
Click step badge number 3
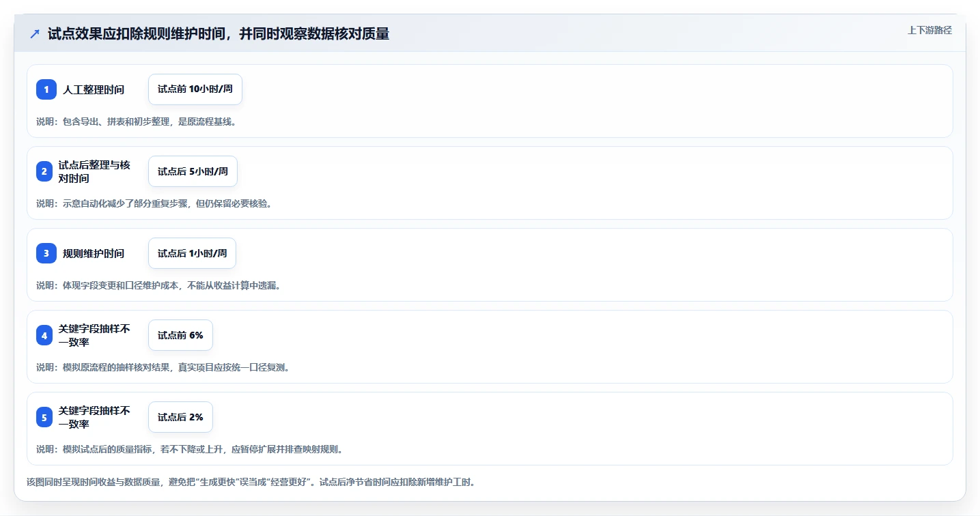[46, 253]
